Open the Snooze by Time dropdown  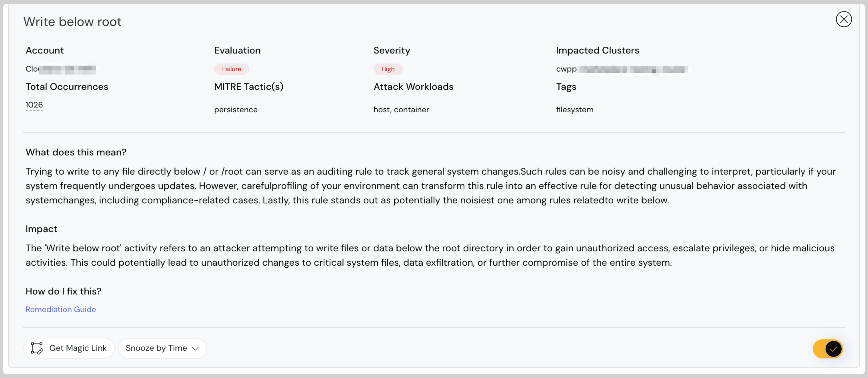click(162, 348)
